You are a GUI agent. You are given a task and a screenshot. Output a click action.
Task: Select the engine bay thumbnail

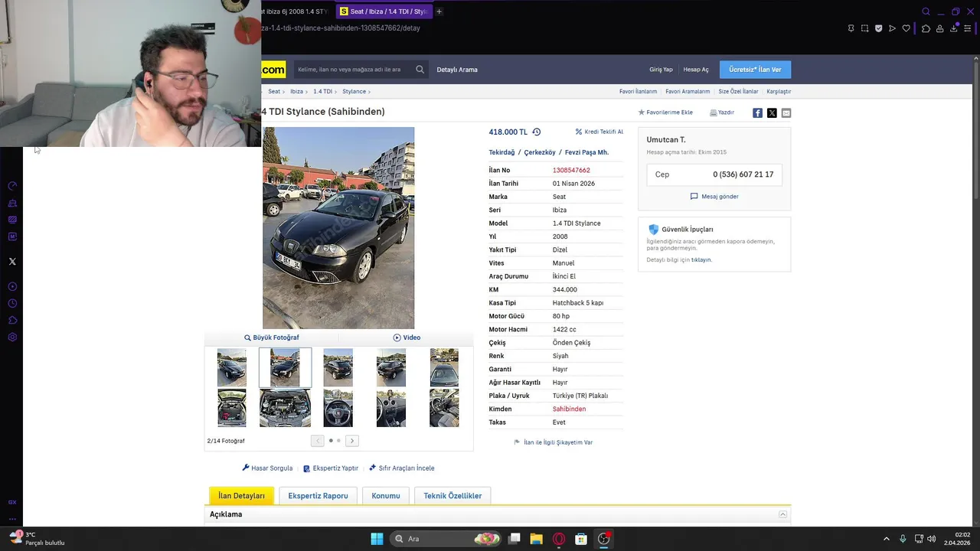[285, 408]
